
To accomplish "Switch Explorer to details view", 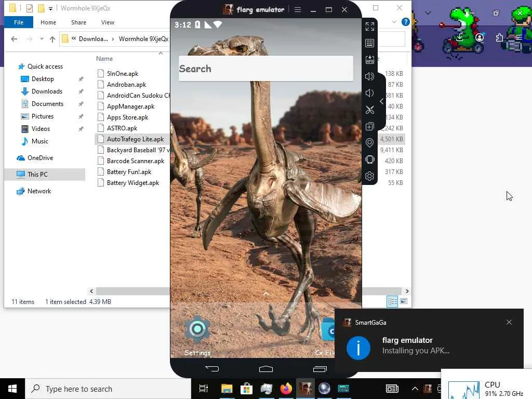I will (x=393, y=301).
